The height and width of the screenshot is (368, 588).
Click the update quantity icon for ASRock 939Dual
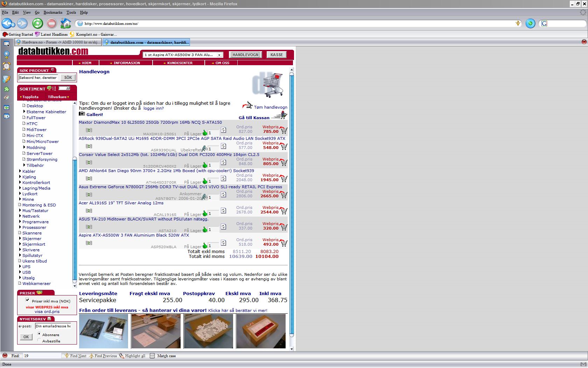coord(223,146)
